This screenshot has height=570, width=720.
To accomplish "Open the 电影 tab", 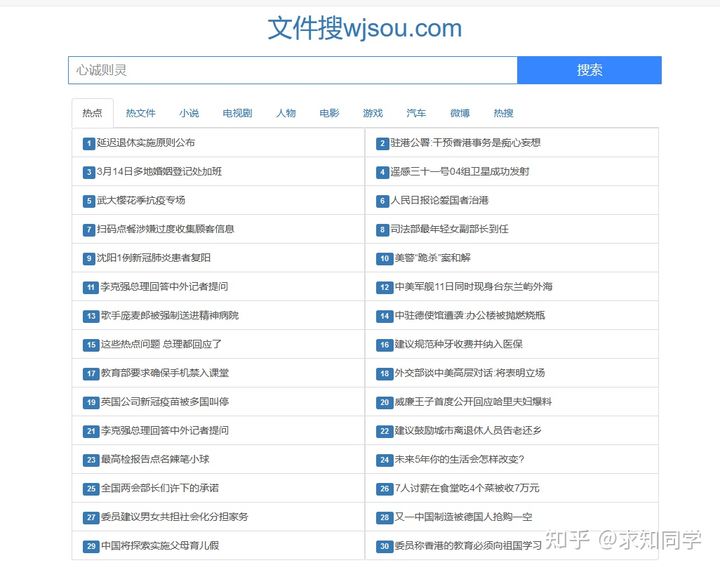I will (x=329, y=113).
